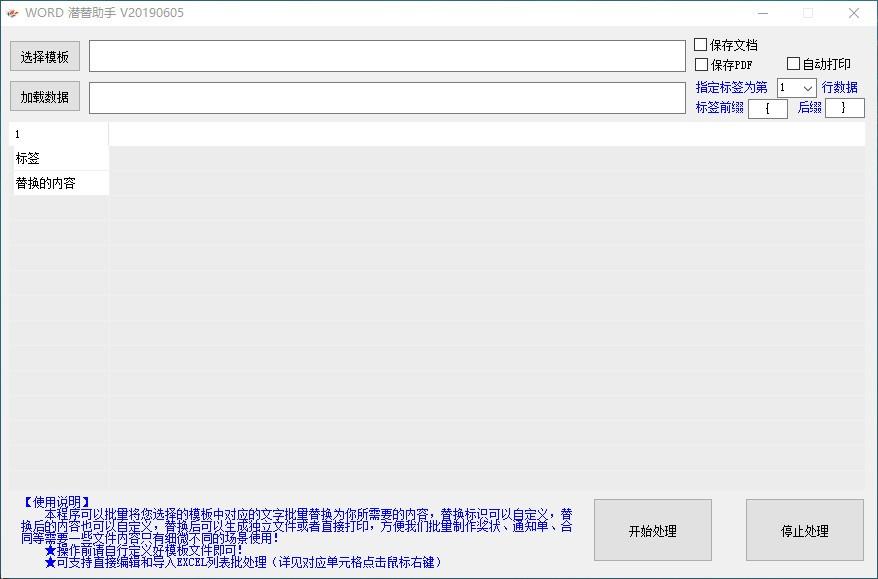Enable the 自动打印 checkbox
Image resolution: width=878 pixels, height=579 pixels.
coord(795,62)
